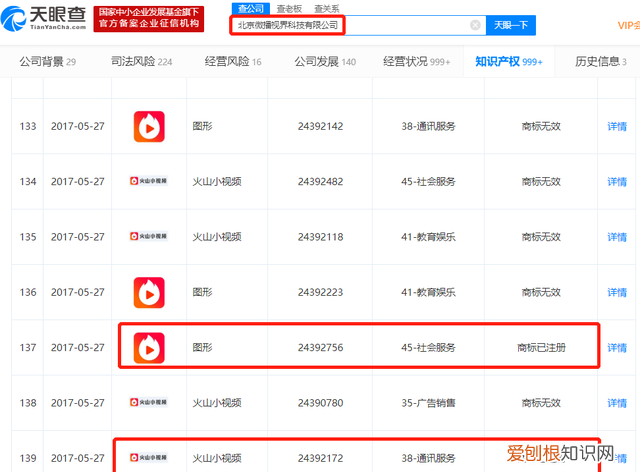Select the 查老板 search tab

click(289, 9)
